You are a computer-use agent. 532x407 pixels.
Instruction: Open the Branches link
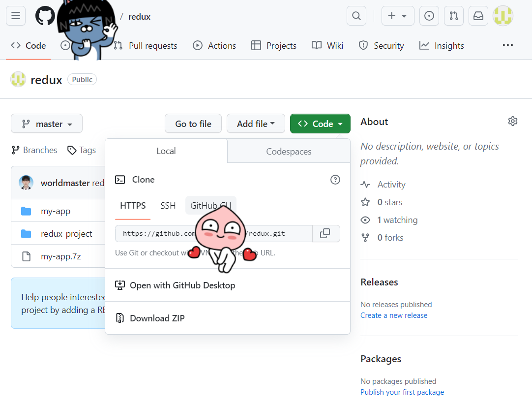34,150
